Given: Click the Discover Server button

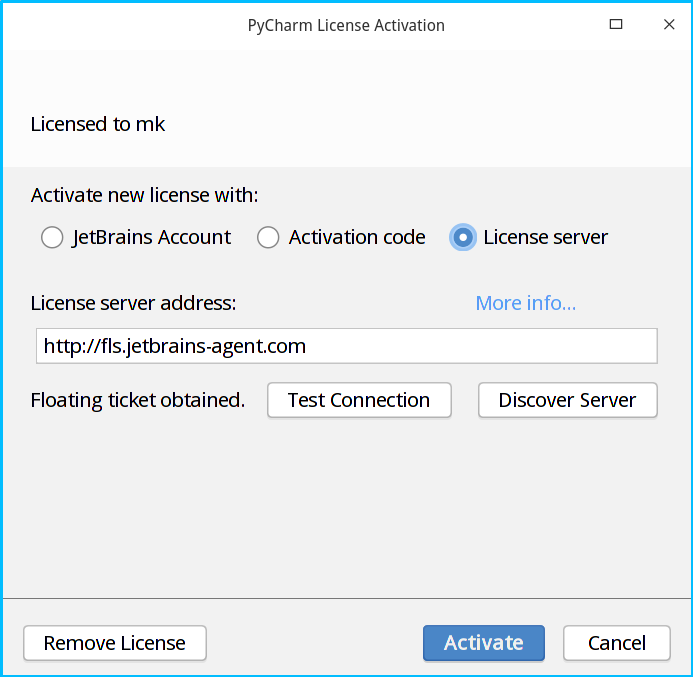Looking at the screenshot, I should [567, 400].
